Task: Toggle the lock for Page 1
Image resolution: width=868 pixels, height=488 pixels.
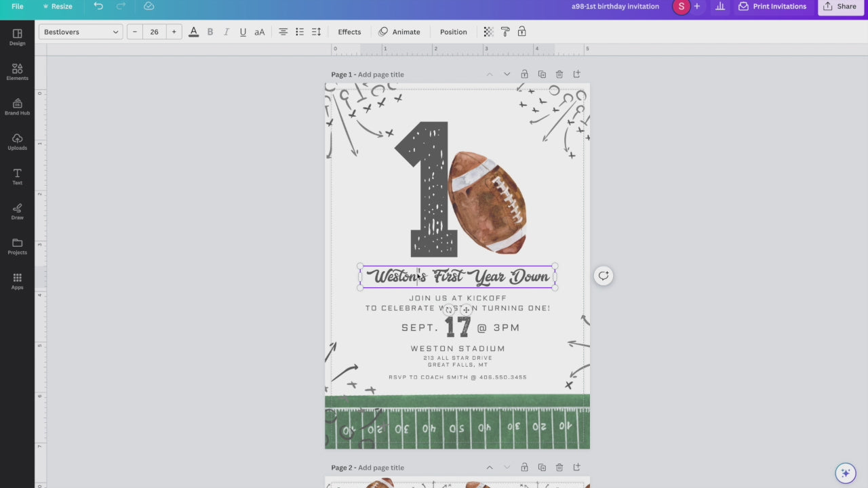Action: tap(524, 75)
